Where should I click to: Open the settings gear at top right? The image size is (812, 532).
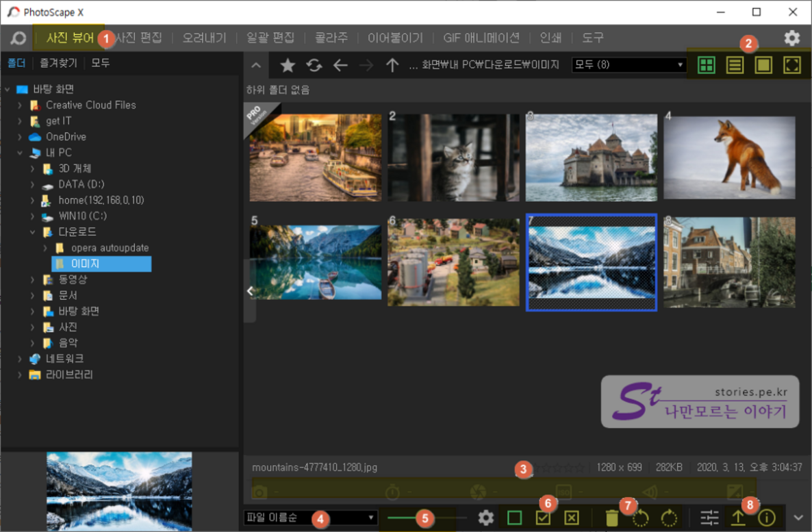coord(792,38)
